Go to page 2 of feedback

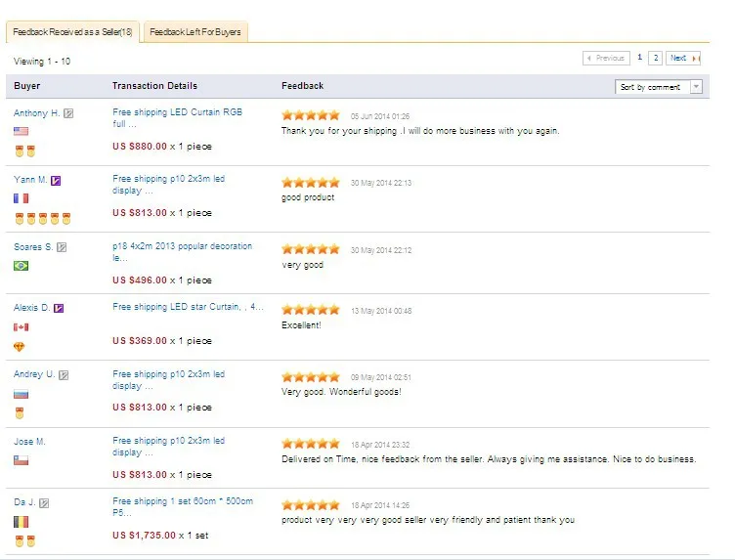[656, 58]
